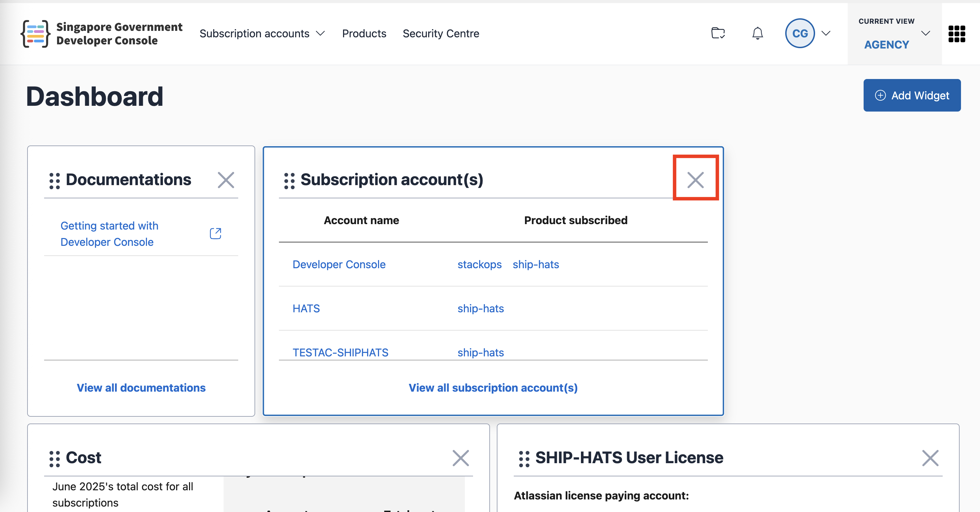Open the TESTAC-SHIPHATS account link

340,352
